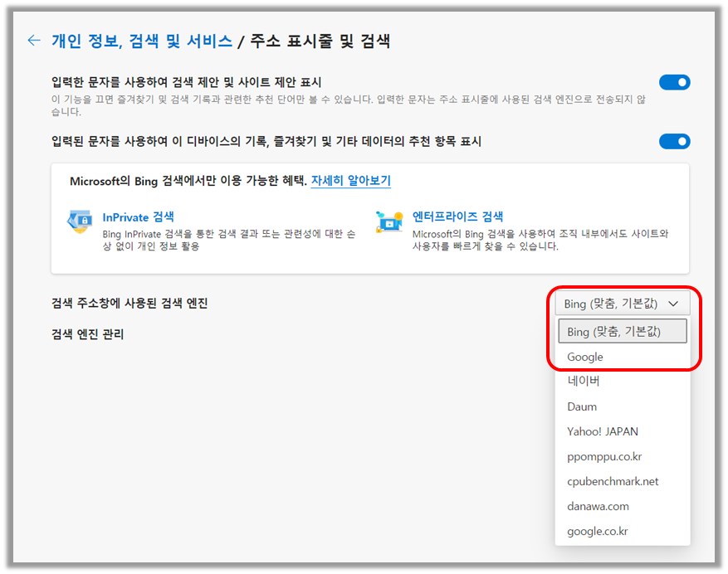Click the 검색 주소창에 사용된 검색 엔진 label
This screenshot has width=728, height=574.
(x=129, y=304)
